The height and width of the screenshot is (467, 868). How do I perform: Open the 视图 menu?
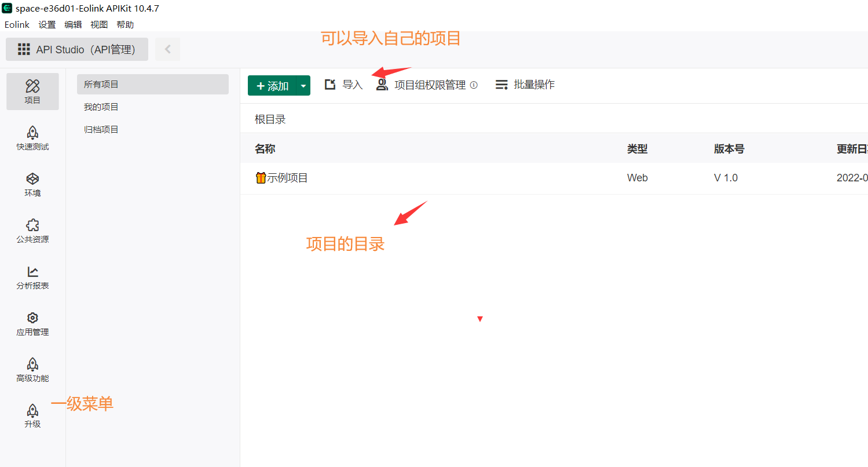point(99,24)
